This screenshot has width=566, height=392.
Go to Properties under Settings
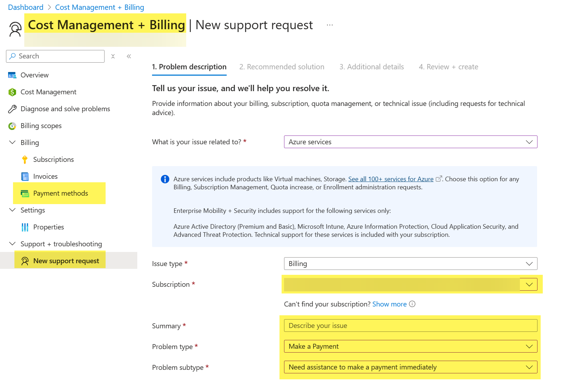[49, 227]
